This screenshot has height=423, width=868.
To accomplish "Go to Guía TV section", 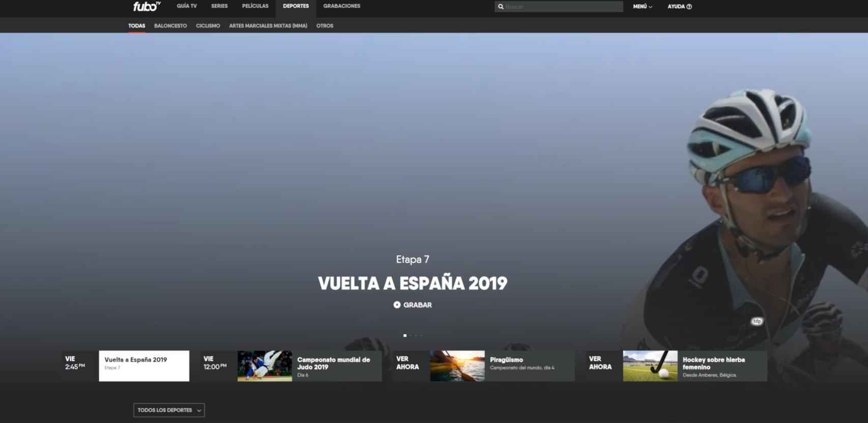I will click(x=187, y=6).
